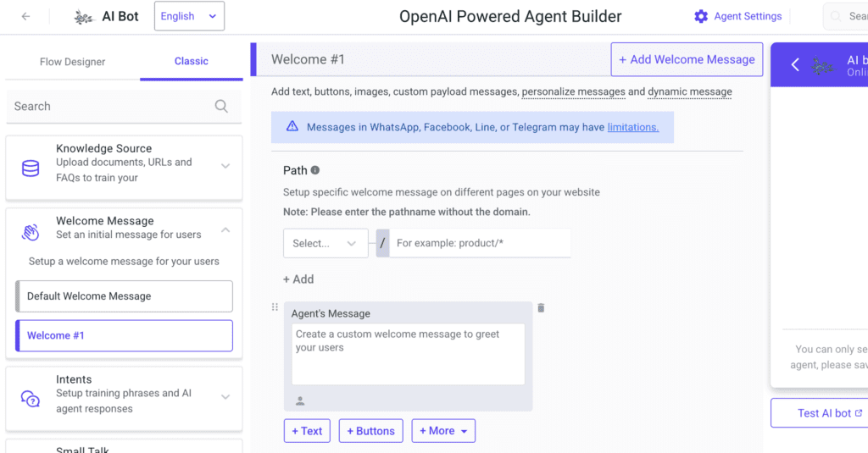Open the Agent Settings link
This screenshot has width=868, height=453.
coord(748,17)
